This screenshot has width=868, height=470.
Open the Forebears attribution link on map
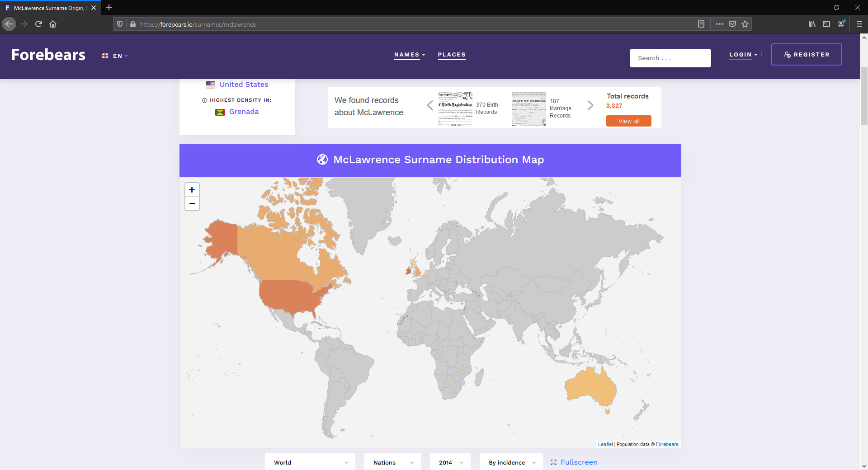667,444
